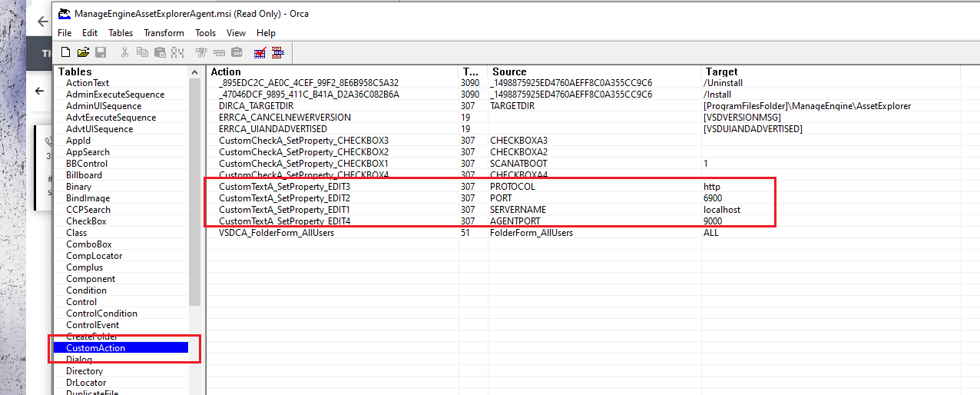Click the Save floppy disk icon
Image resolution: width=980 pixels, height=395 pixels.
pos(101,52)
